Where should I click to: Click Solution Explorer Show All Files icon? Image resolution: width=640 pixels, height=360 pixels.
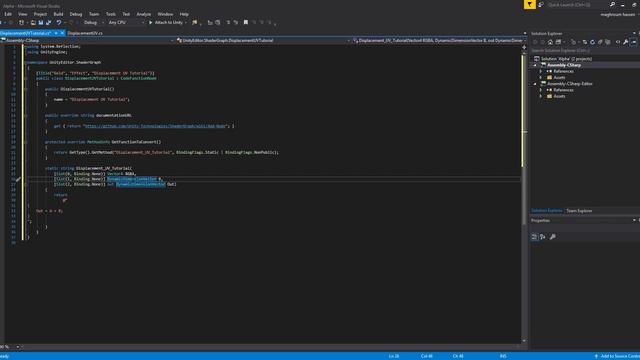pos(608,42)
